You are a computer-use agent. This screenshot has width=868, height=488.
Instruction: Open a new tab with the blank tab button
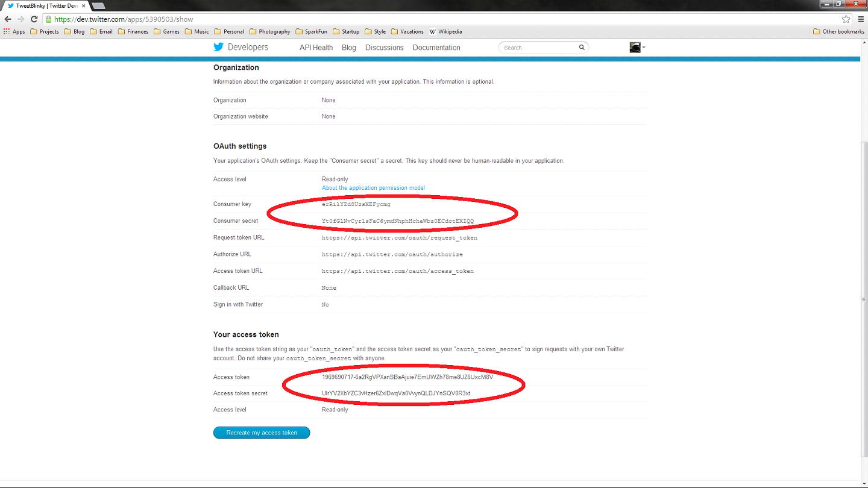click(x=98, y=6)
